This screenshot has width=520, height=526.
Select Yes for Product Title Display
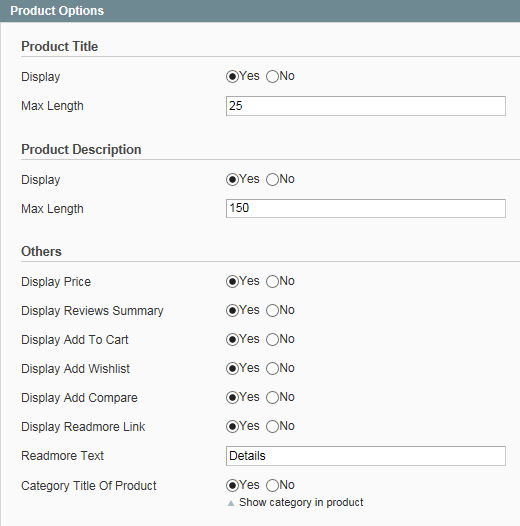pyautogui.click(x=232, y=76)
